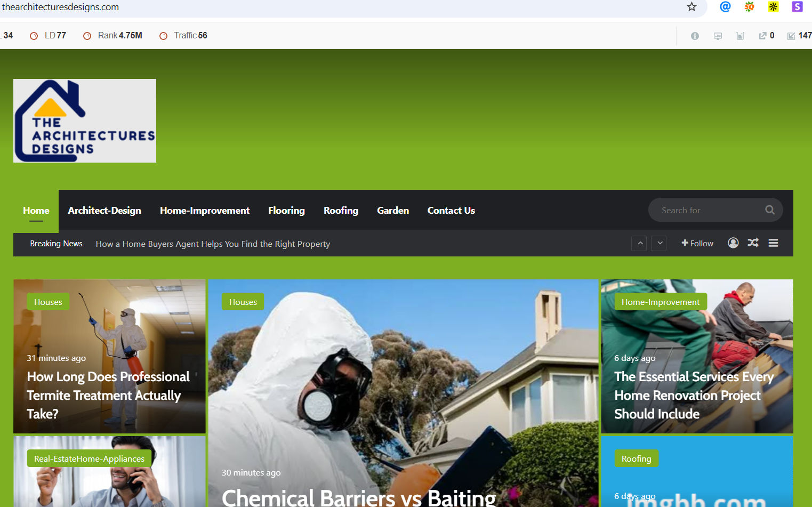The image size is (812, 507).
Task: Click the SEO bar page report icon
Action: [x=740, y=36]
